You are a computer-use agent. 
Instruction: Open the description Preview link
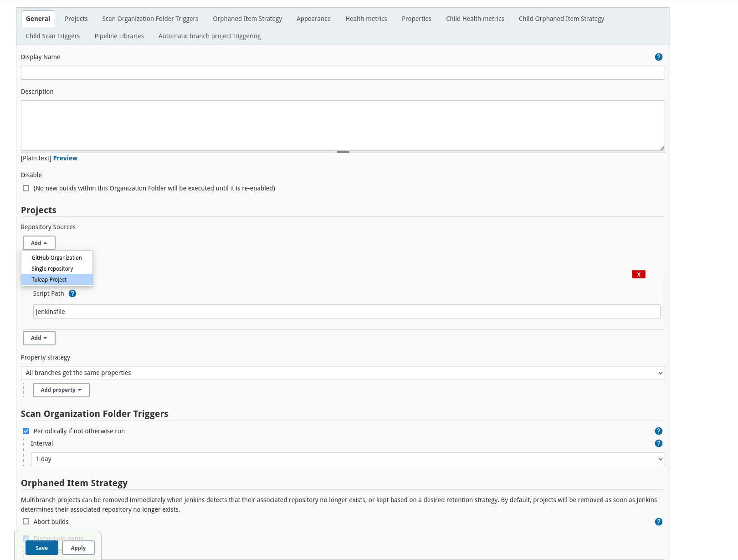65,158
